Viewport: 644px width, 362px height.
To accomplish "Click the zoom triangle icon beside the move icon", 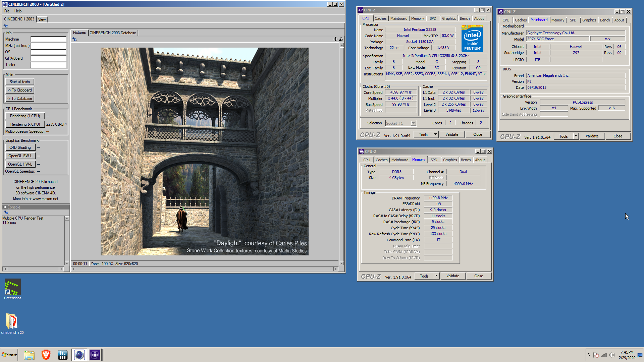I will (x=341, y=39).
